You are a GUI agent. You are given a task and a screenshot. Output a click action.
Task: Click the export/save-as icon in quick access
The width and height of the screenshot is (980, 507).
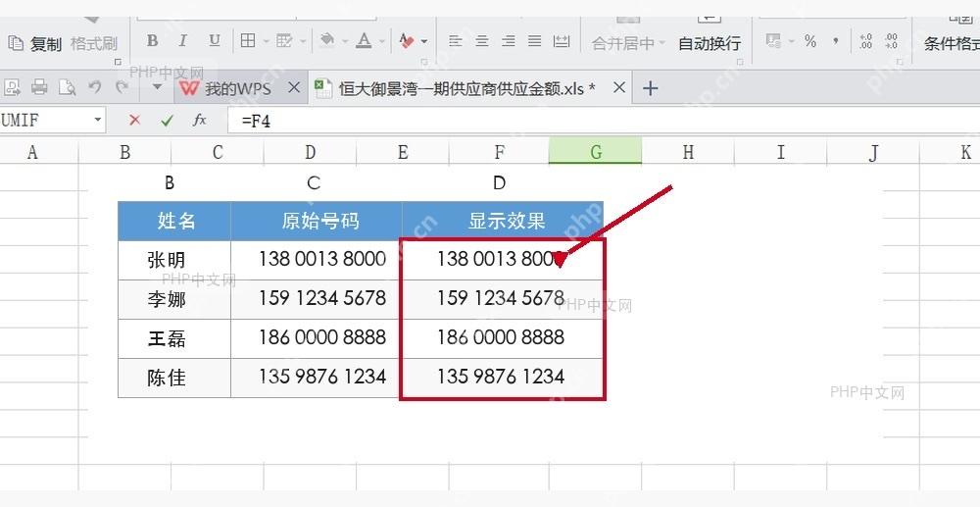(11, 87)
